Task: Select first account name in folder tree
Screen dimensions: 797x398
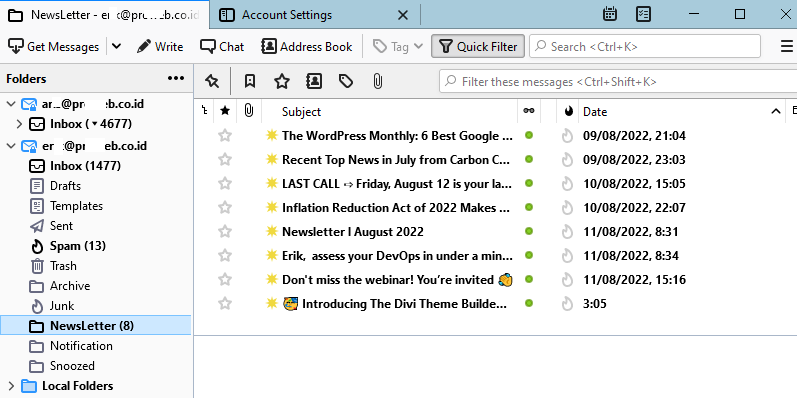Action: tap(93, 104)
